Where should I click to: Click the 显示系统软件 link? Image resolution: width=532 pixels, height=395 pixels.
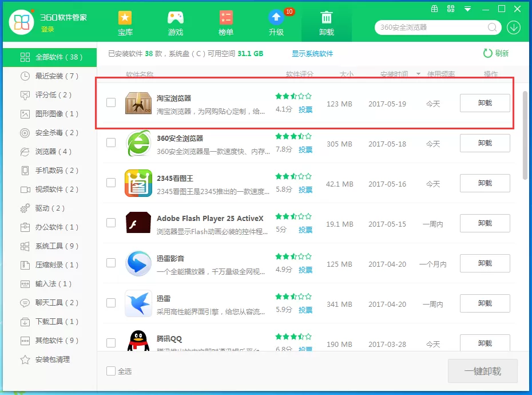pyautogui.click(x=312, y=54)
